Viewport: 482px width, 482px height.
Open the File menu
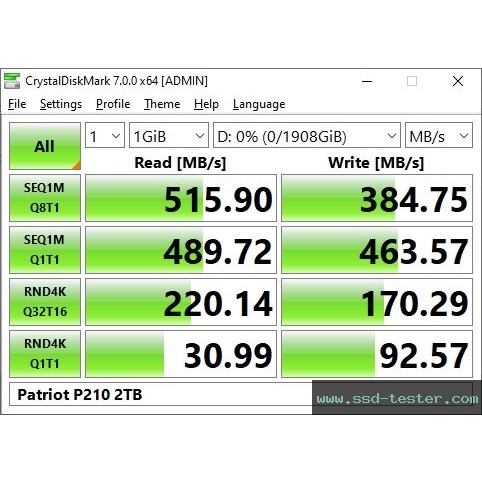[17, 104]
